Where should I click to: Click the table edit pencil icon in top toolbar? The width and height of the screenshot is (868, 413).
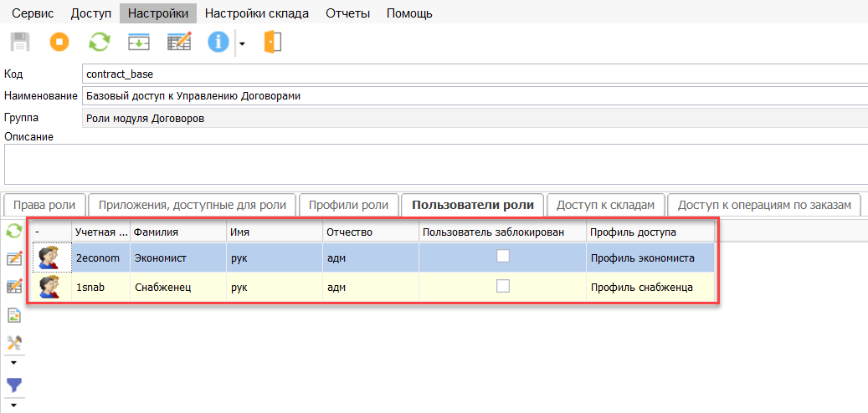pyautogui.click(x=179, y=42)
